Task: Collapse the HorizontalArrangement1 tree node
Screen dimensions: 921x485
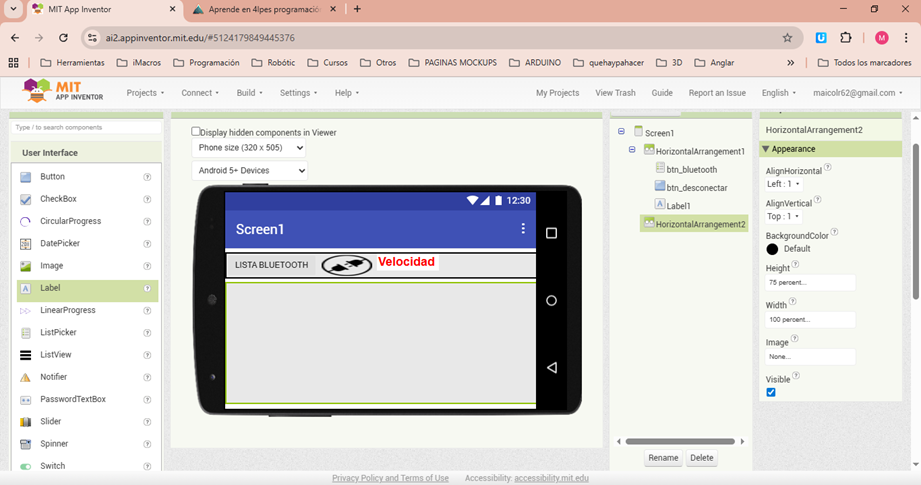Action: (x=632, y=150)
